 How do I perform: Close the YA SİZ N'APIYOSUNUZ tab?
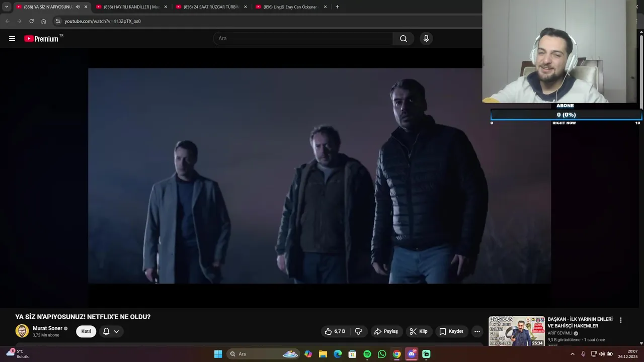[86, 7]
